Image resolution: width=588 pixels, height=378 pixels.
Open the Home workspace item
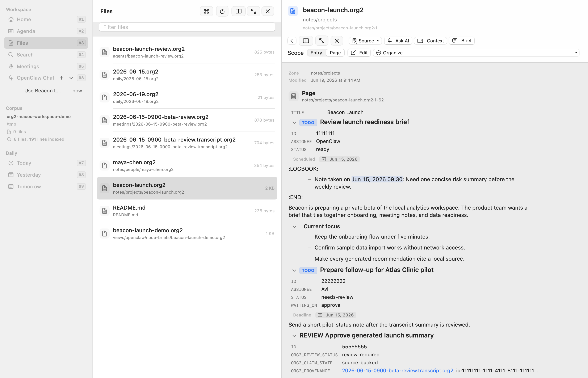click(x=46, y=19)
